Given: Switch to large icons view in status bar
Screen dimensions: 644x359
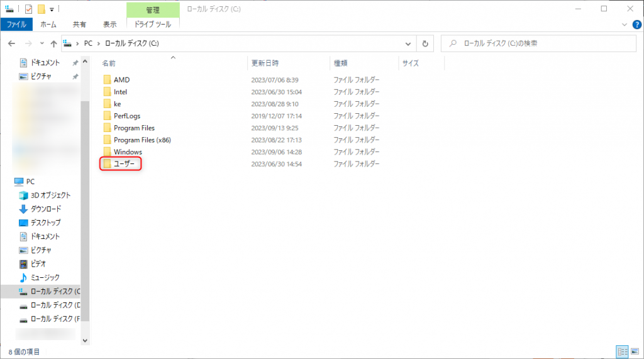Looking at the screenshot, I should pos(633,351).
